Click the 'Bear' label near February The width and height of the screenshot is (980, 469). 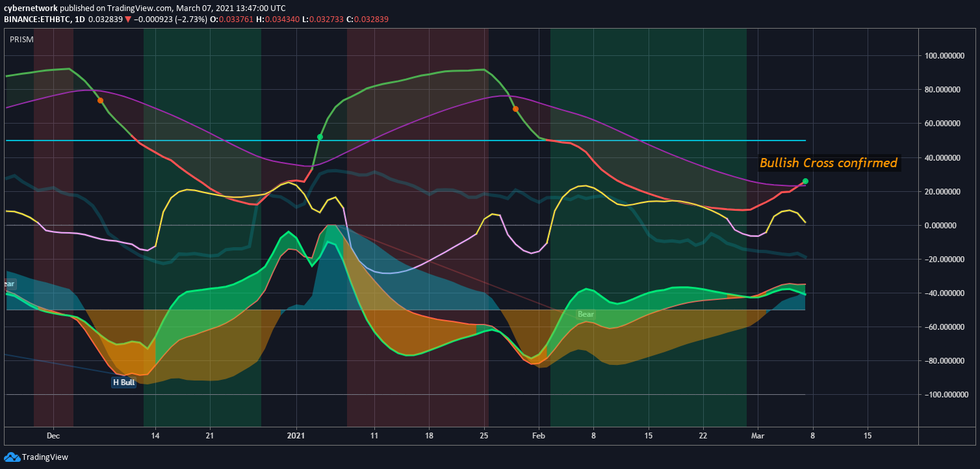tap(586, 314)
